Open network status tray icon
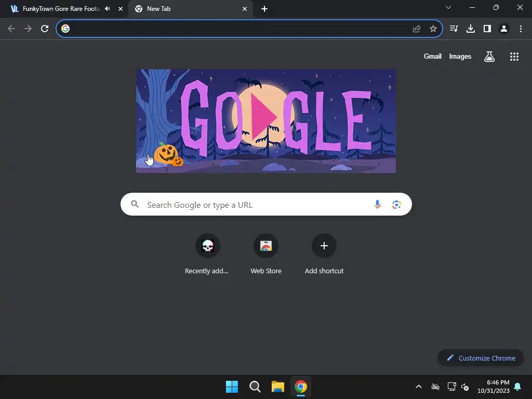Screen dimensions: 532x399 pos(451,387)
